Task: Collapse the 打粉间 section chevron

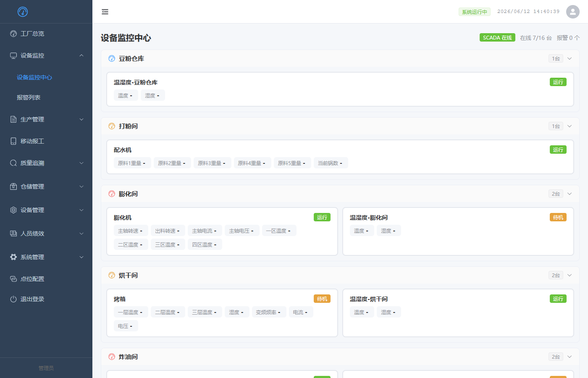Action: coord(570,126)
